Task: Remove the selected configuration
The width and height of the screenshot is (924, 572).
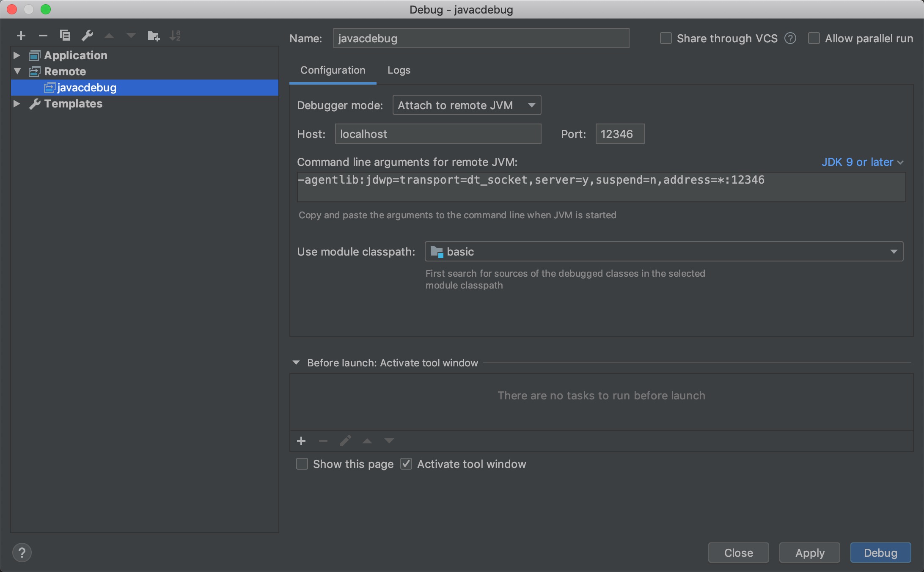Action: 43,36
